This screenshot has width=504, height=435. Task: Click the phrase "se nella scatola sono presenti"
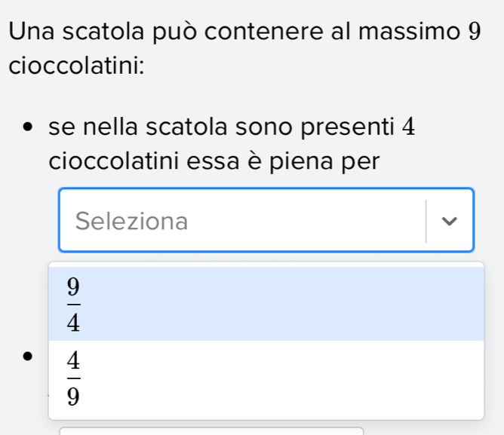pos(220,127)
